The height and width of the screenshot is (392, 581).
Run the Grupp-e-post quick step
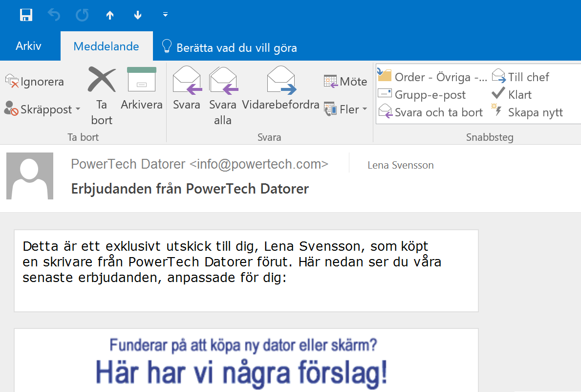[422, 94]
